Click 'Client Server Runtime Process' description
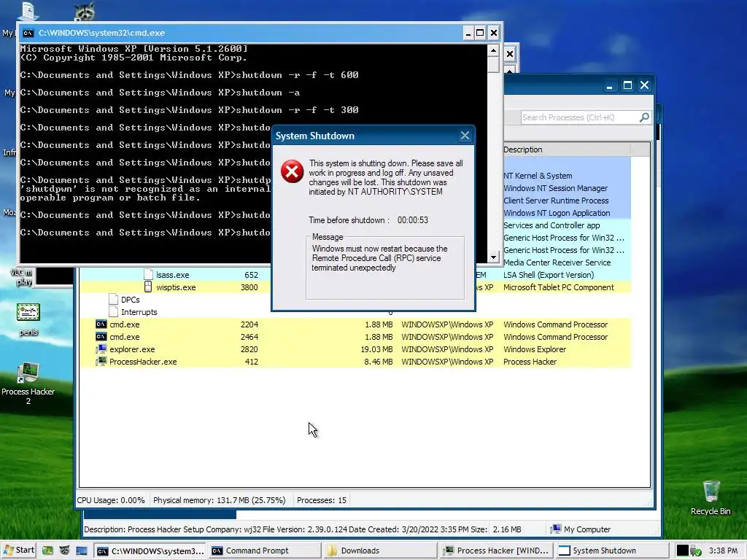747x560 pixels. [556, 201]
